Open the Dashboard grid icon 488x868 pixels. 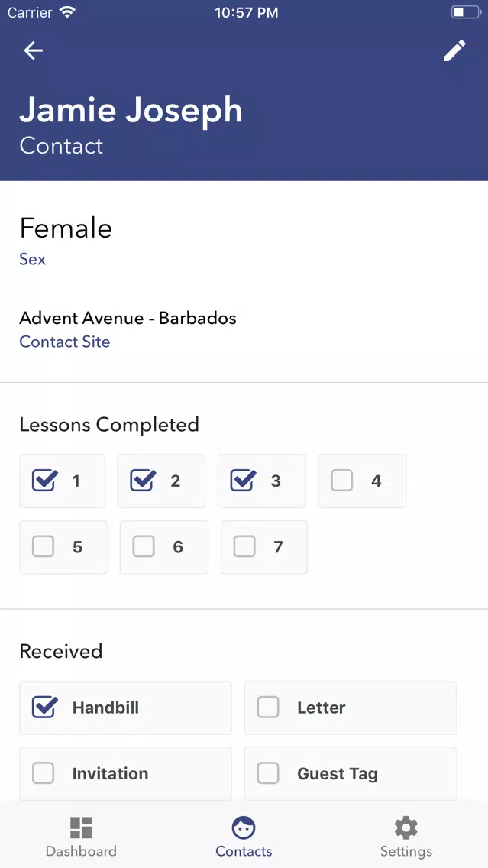(81, 828)
